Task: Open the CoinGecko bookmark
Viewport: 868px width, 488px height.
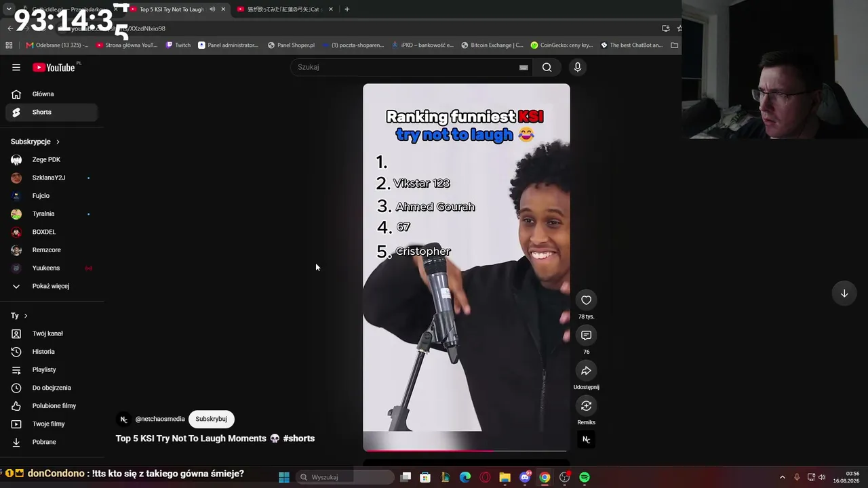Action: pyautogui.click(x=561, y=45)
